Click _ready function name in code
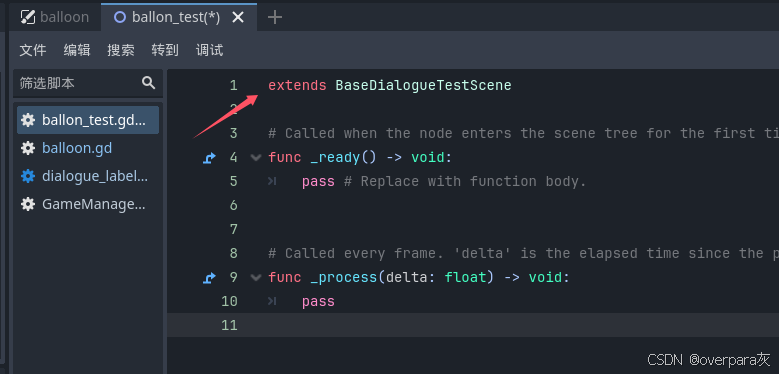Image resolution: width=779 pixels, height=374 pixels. click(335, 158)
